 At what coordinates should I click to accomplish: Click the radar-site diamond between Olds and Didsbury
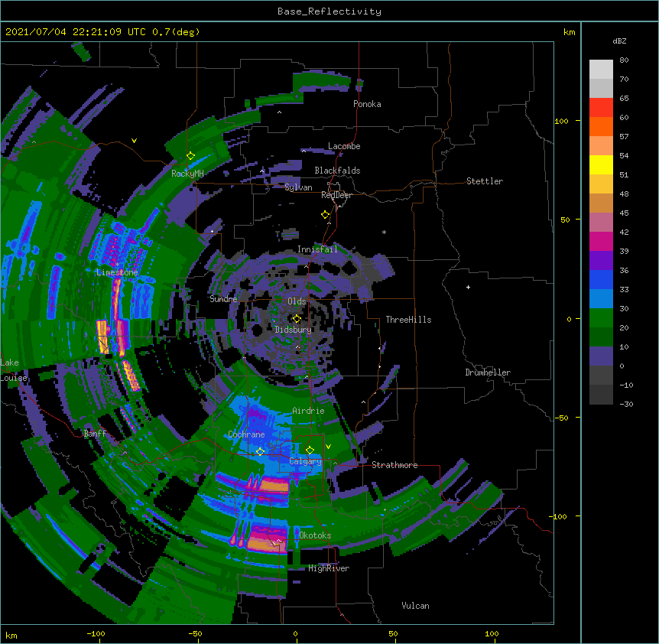pos(297,319)
